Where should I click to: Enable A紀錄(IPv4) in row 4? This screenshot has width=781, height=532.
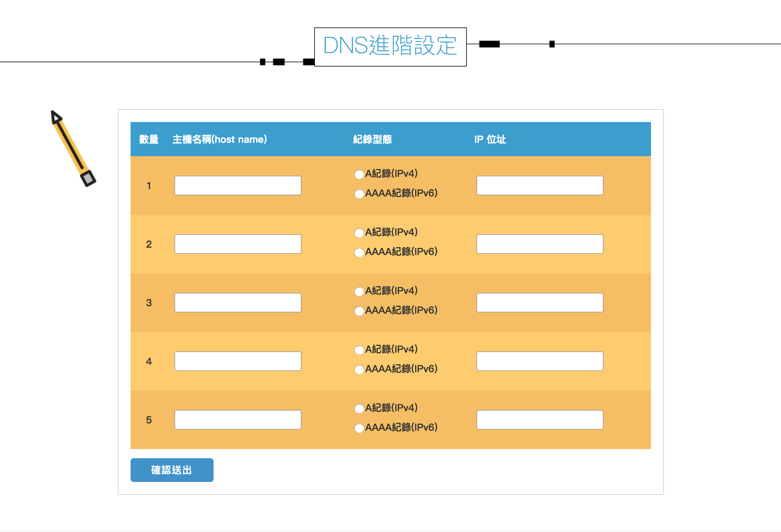coord(359,350)
